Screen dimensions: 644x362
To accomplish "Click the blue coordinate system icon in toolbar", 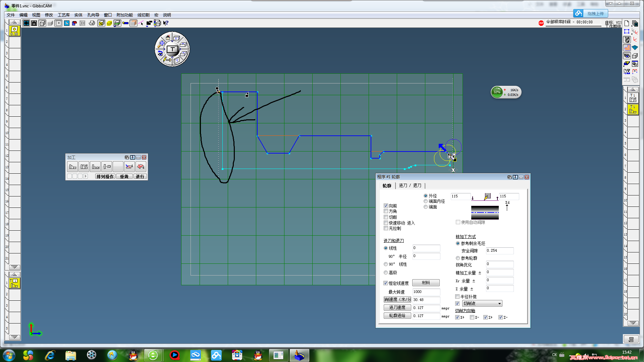I will pos(67,23).
